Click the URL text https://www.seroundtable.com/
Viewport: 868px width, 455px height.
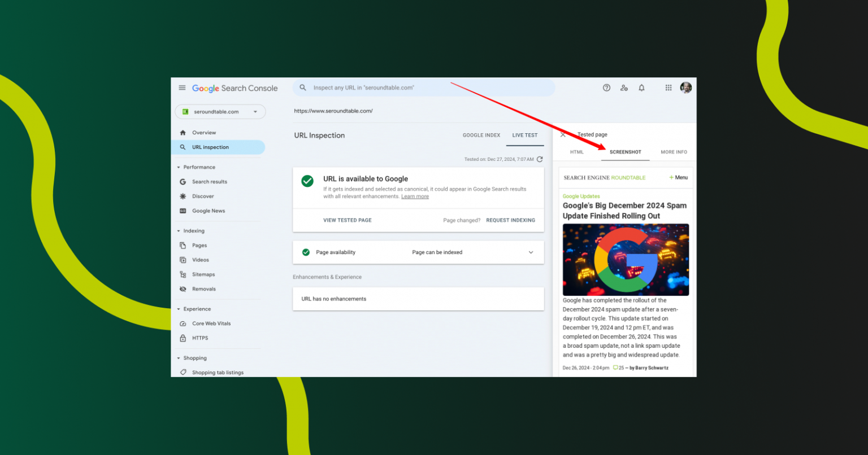tap(333, 111)
